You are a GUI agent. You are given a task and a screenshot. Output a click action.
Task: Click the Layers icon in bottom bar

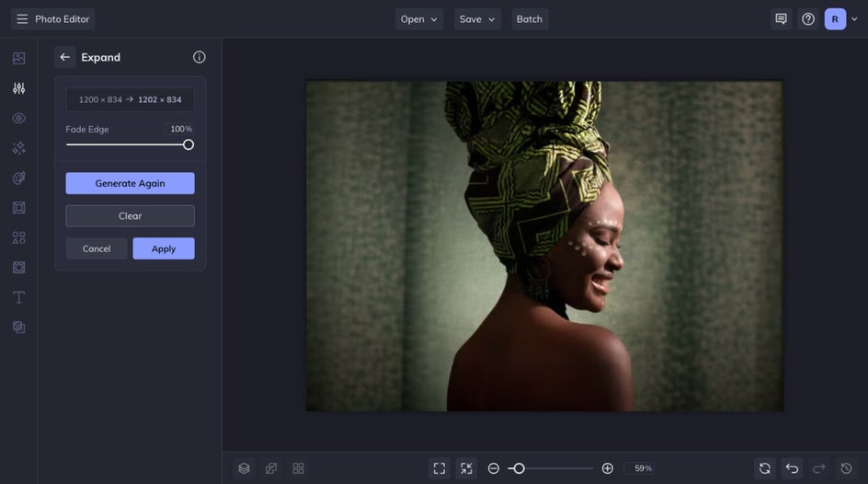tap(244, 468)
